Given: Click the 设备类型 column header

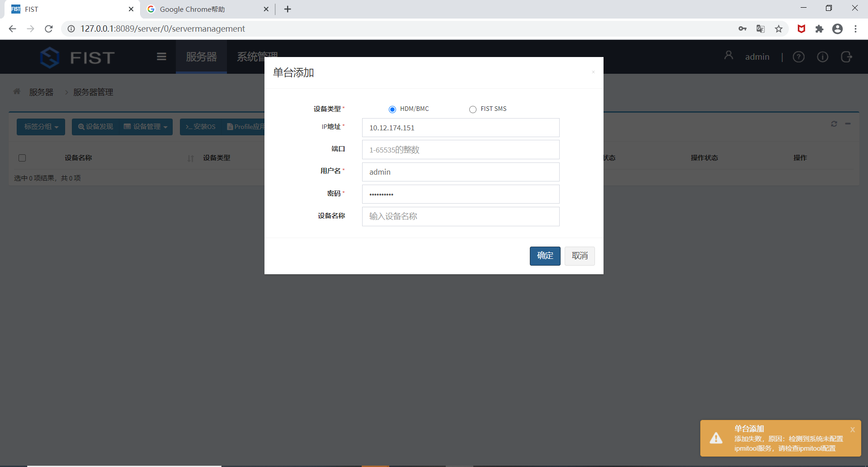Looking at the screenshot, I should click(217, 158).
